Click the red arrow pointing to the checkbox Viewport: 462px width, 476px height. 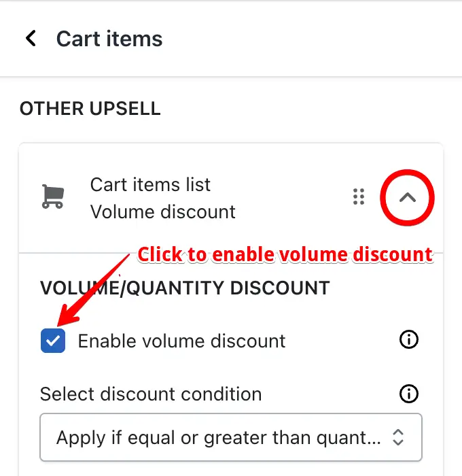point(93,290)
